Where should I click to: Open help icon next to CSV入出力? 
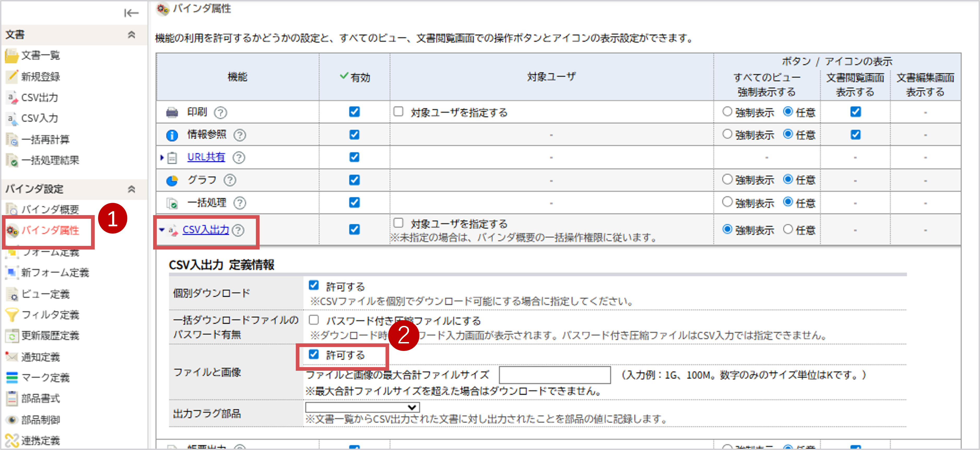coord(238,230)
